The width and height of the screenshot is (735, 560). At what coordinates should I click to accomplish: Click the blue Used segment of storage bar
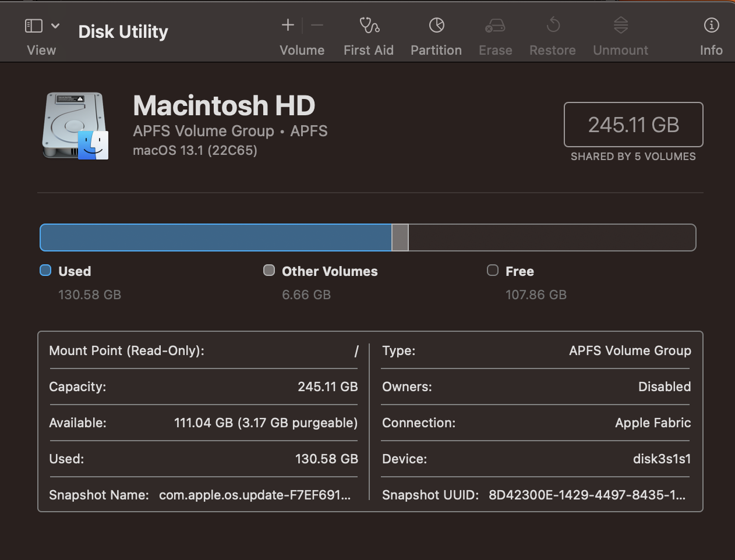tap(215, 238)
